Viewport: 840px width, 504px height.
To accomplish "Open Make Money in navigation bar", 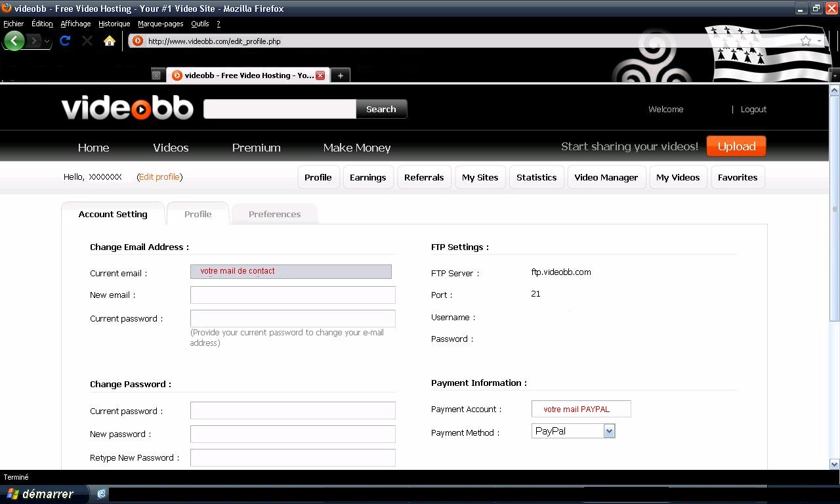I will point(357,148).
